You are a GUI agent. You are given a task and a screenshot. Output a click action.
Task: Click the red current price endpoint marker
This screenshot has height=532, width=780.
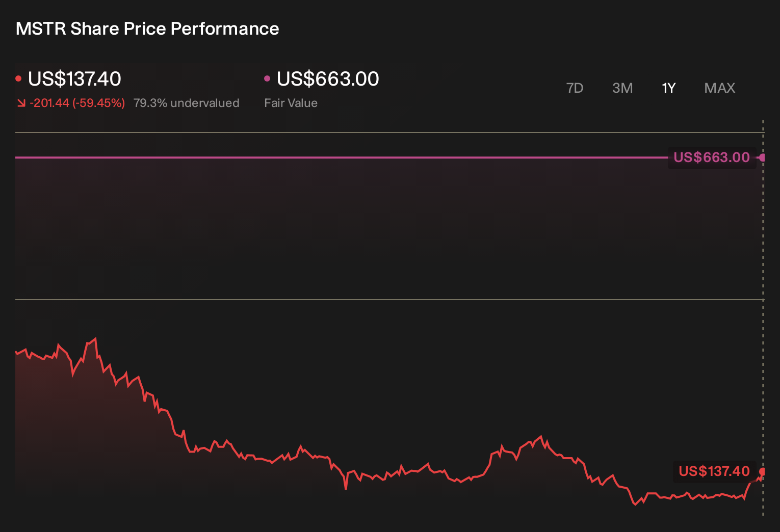763,471
